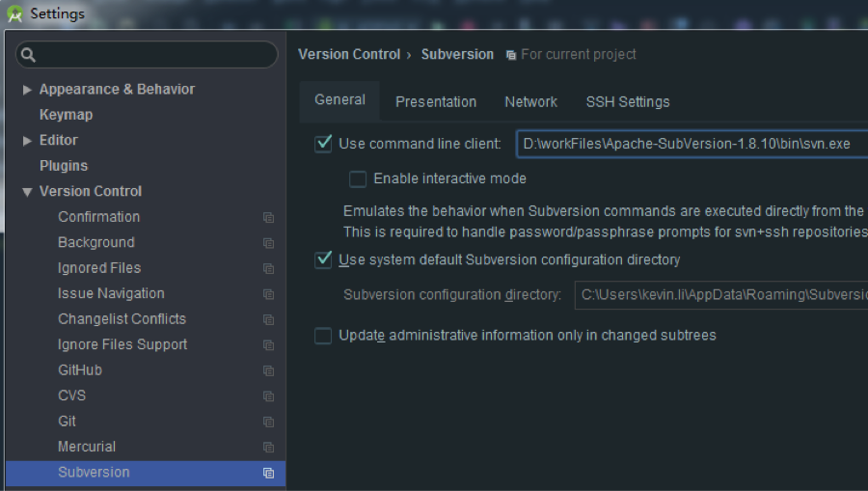Collapse the Version Control section
The image size is (868, 491).
click(27, 192)
